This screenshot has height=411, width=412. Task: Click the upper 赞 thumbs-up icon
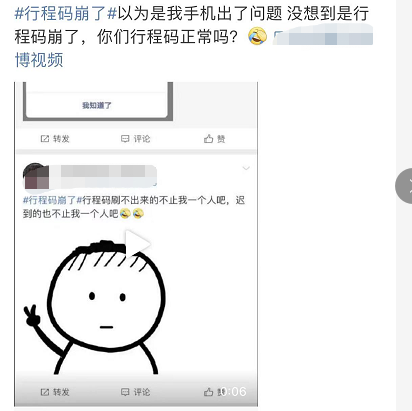215,139
